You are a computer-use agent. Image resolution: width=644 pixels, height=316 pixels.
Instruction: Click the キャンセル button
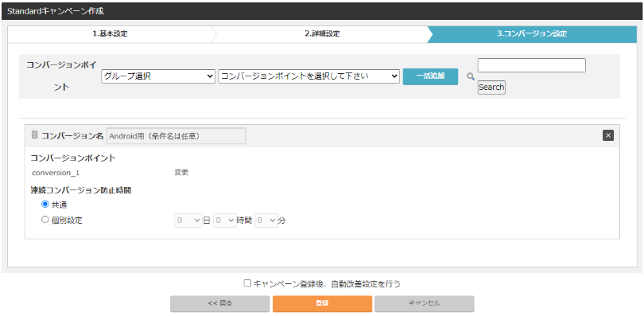pos(425,303)
